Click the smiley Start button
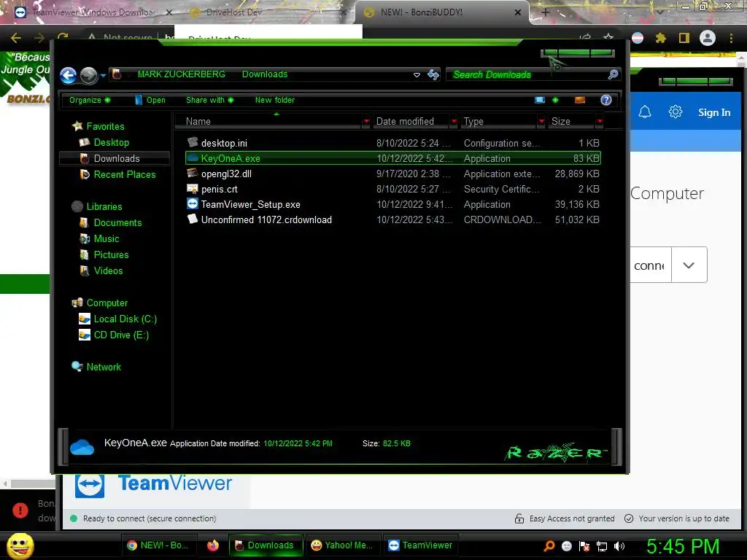The width and height of the screenshot is (747, 560). [20, 545]
